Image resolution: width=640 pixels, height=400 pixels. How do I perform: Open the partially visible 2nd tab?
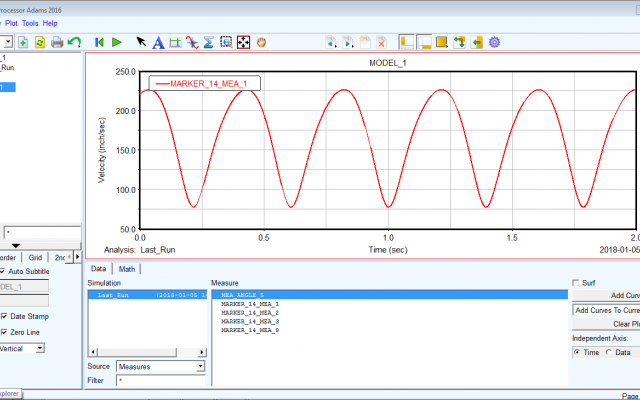[60, 258]
